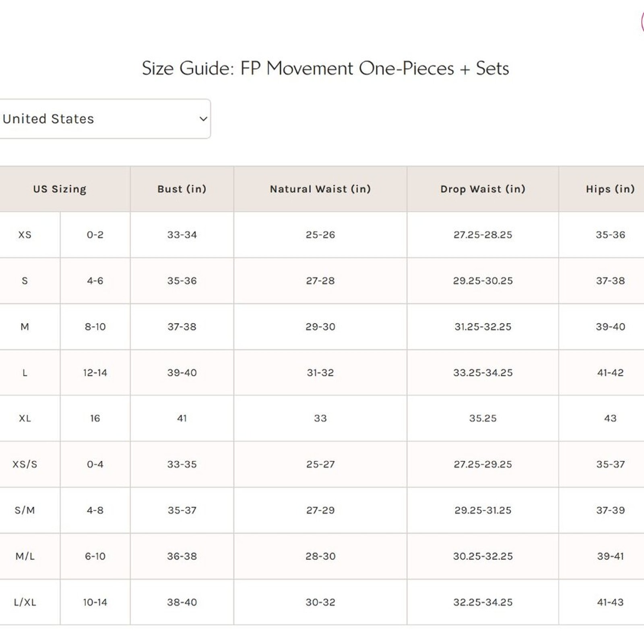Click the S/M size label cell
Image resolution: width=644 pixels, height=644 pixels.
click(x=25, y=510)
